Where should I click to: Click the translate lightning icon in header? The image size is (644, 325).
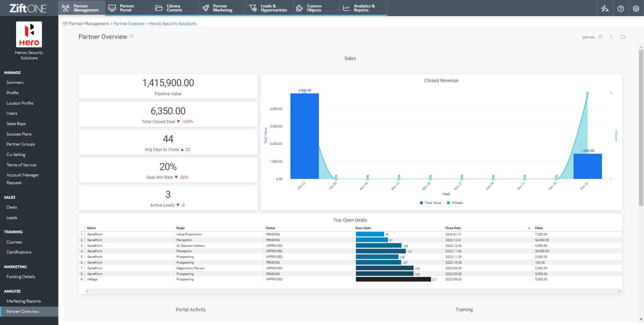click(x=605, y=9)
